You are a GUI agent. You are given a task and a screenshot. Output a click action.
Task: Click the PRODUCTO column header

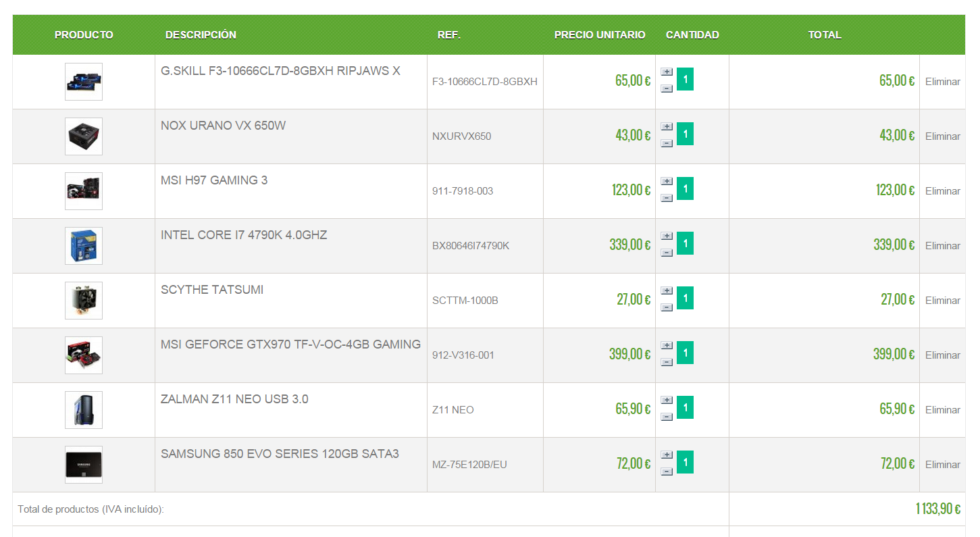(84, 35)
